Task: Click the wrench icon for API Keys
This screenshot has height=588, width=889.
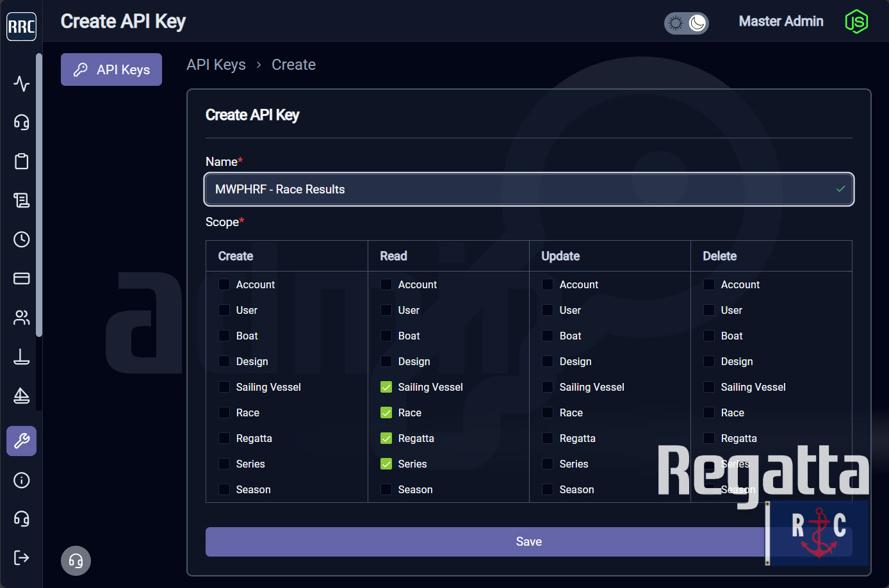Action: (x=21, y=441)
